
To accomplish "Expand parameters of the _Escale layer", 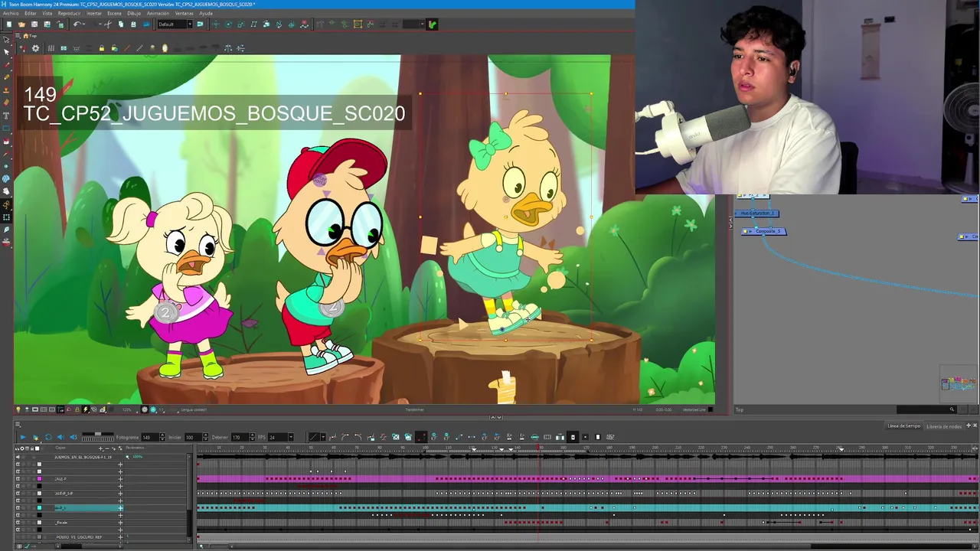I will [x=120, y=523].
